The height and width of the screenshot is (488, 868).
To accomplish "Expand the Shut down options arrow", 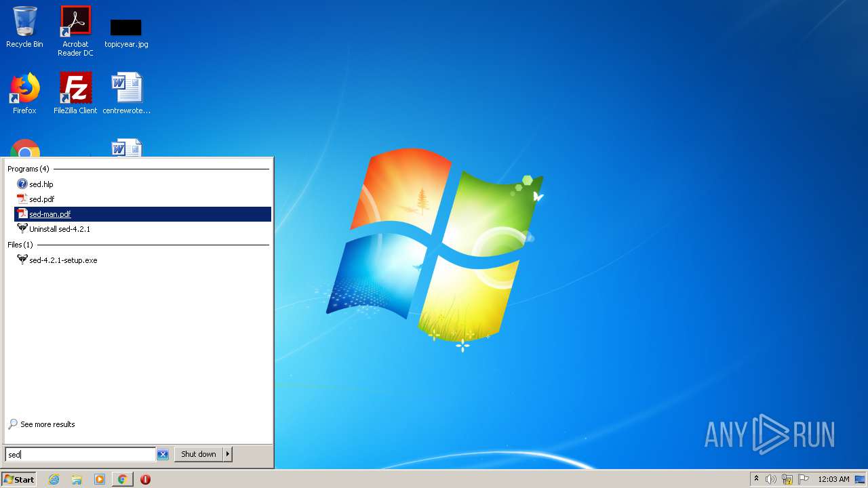I will [228, 454].
